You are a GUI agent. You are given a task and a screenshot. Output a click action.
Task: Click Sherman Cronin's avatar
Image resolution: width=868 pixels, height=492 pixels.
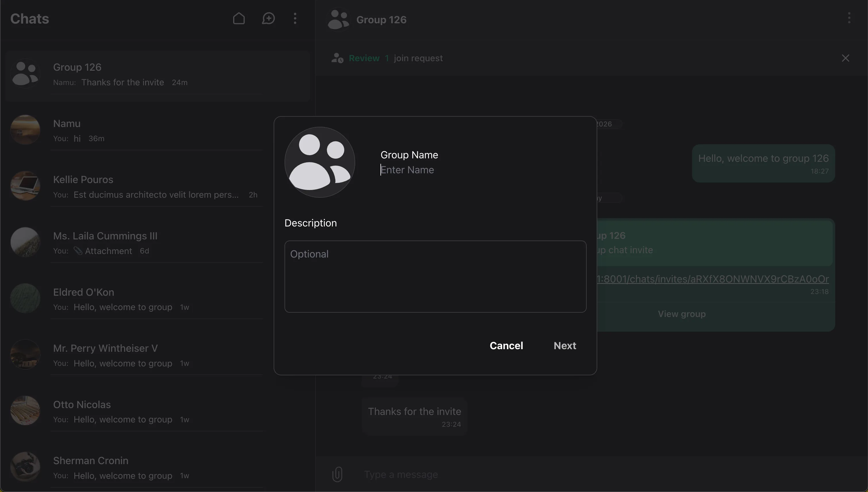25,467
